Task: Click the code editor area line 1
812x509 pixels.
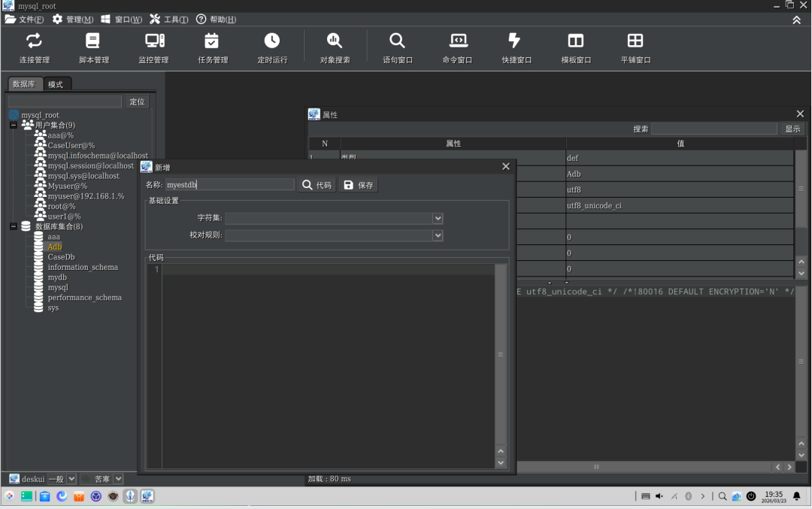Action: coord(329,269)
